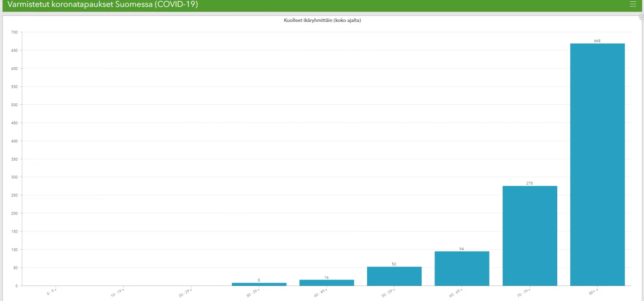Open the hamburger menu in green header

632,4
